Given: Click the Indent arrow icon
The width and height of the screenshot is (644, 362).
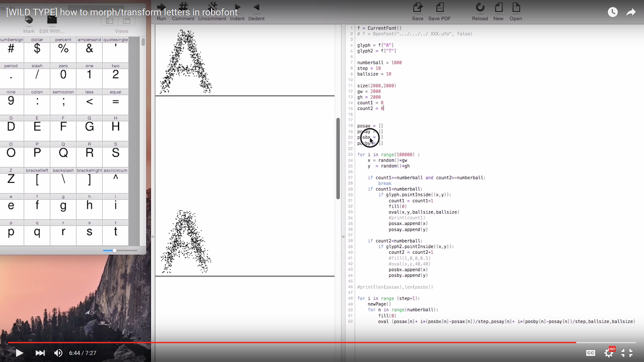Looking at the screenshot, I should [x=237, y=7].
